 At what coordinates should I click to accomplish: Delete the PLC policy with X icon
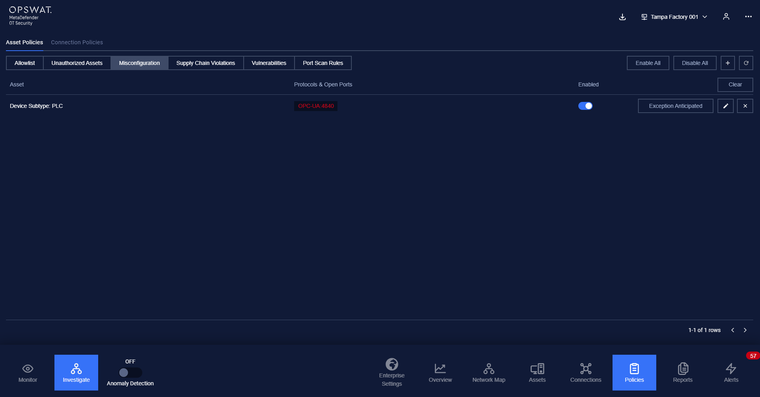pos(745,106)
